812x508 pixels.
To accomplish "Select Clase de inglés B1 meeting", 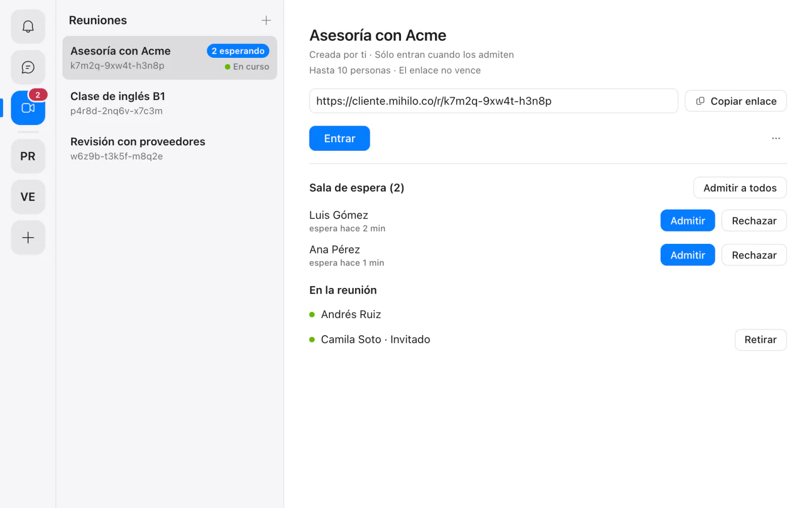I will tap(170, 103).
